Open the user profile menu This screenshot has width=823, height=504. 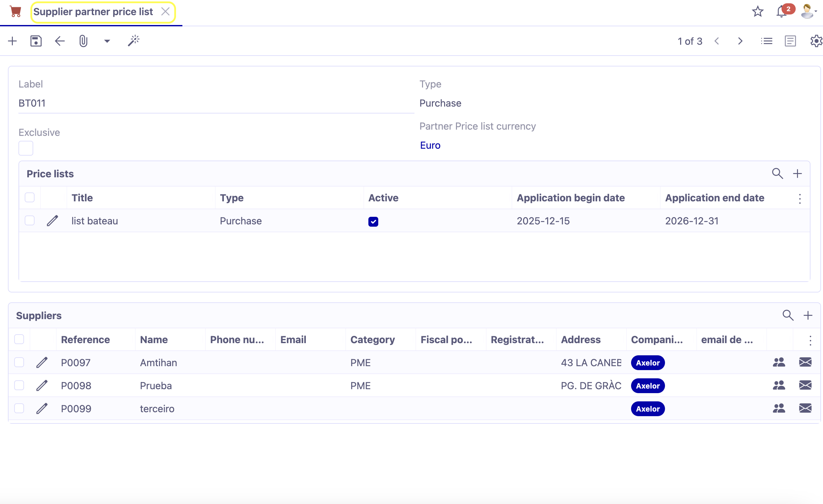click(807, 11)
